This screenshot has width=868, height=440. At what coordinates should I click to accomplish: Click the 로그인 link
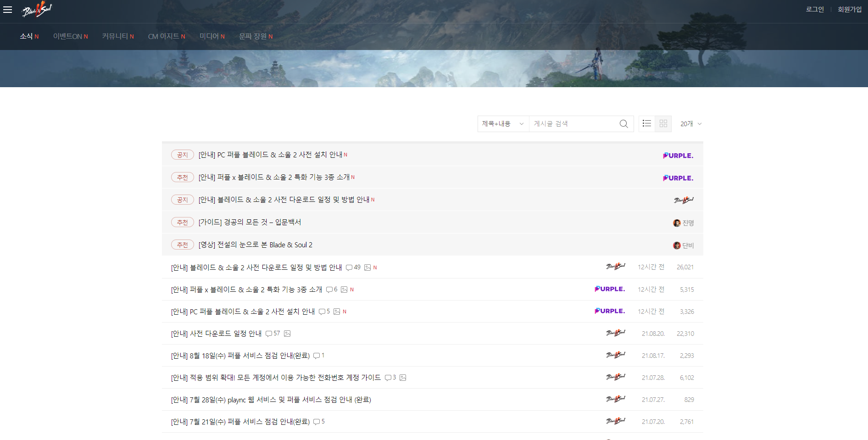[815, 9]
